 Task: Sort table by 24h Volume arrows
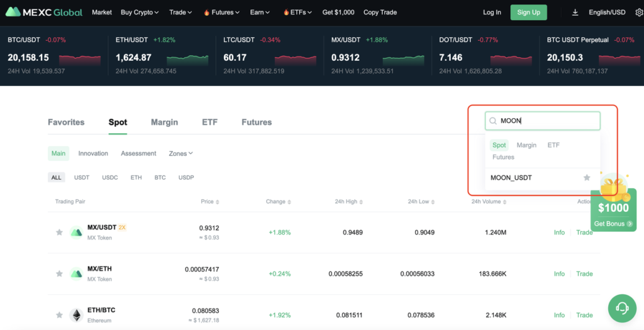coord(505,202)
